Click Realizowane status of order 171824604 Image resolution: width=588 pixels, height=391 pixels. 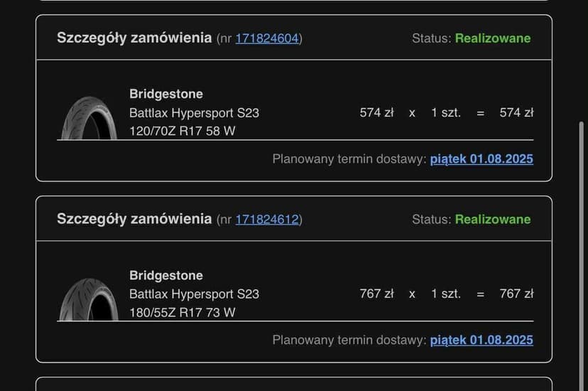[493, 38]
